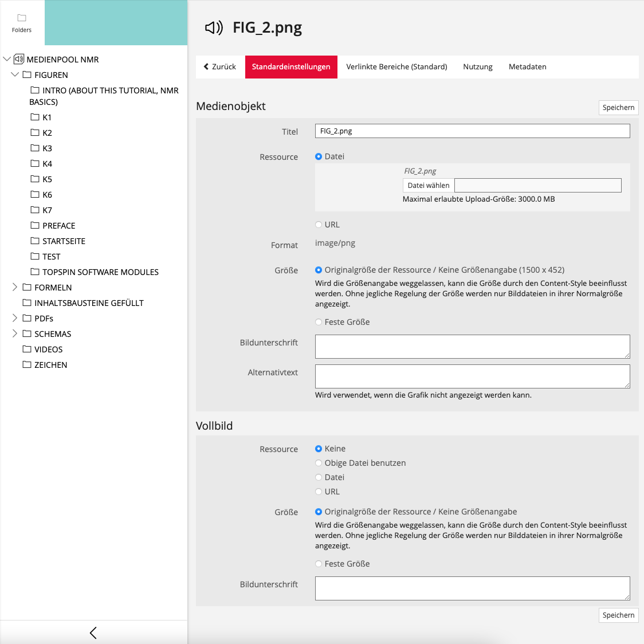
Task: Collapse the FIGUREN folder tree
Action: 15,74
